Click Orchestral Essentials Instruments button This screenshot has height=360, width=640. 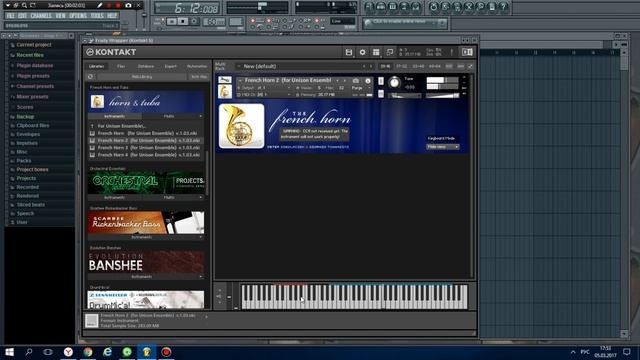[x=114, y=198]
